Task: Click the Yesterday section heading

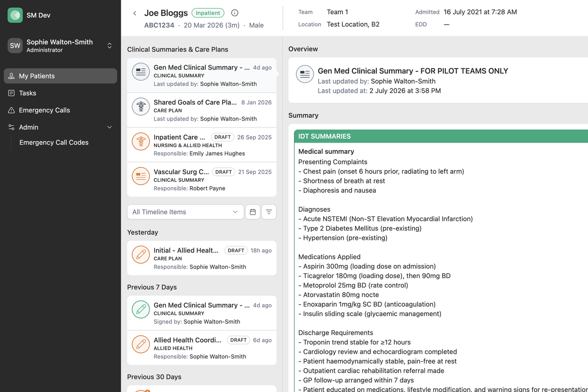Action: pos(143,232)
